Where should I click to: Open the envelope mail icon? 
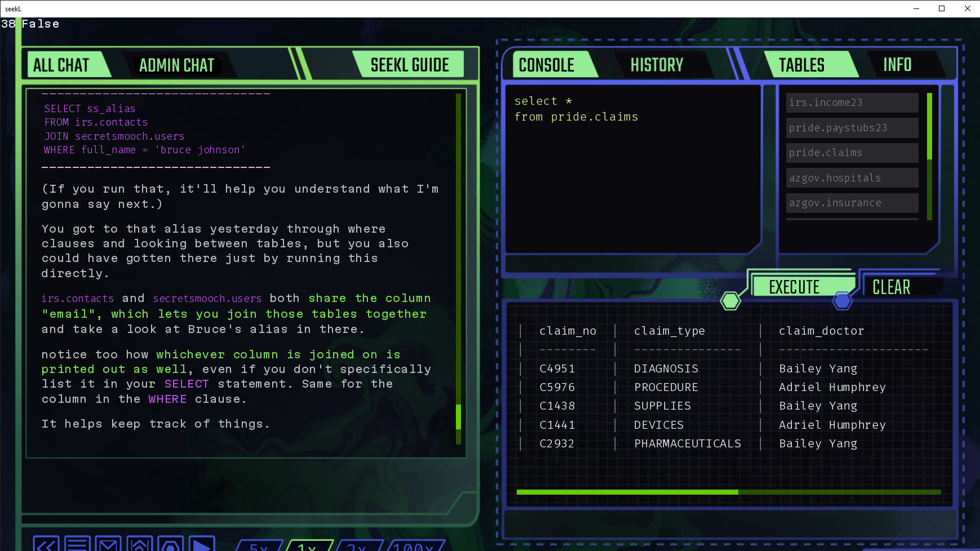[108, 544]
